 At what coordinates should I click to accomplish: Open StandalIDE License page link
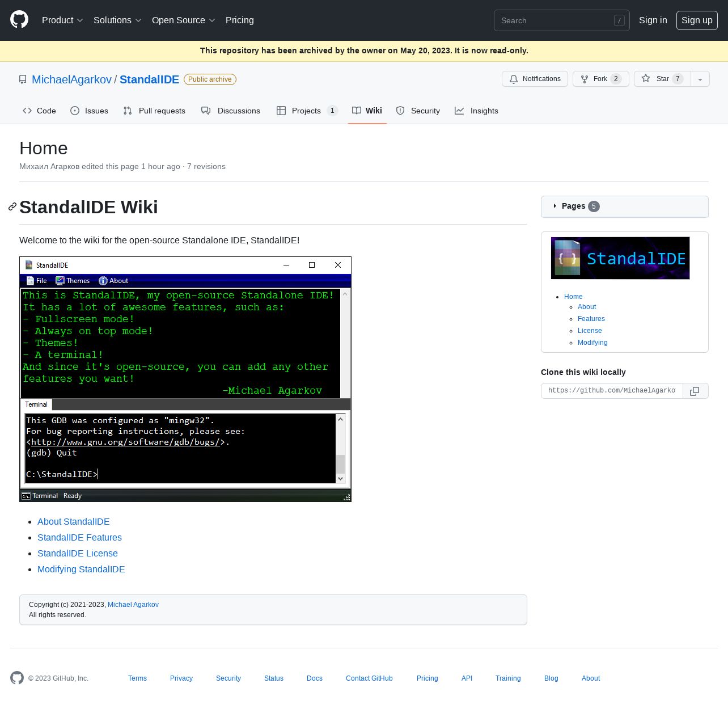click(78, 553)
